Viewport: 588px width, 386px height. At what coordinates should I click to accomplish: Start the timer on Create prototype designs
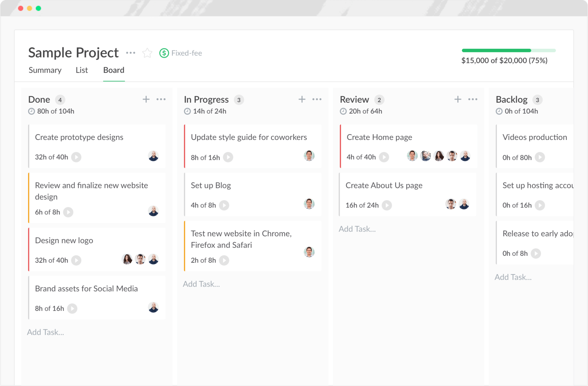point(76,157)
